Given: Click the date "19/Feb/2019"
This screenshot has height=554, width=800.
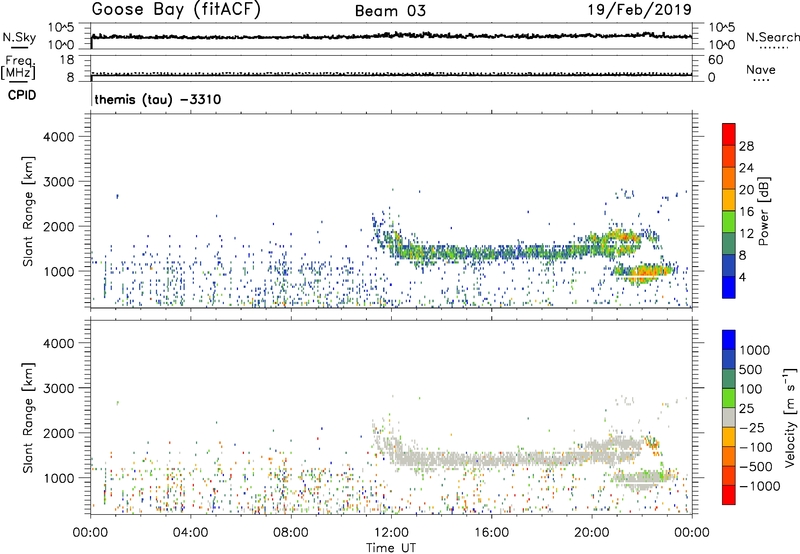Looking at the screenshot, I should point(640,10).
